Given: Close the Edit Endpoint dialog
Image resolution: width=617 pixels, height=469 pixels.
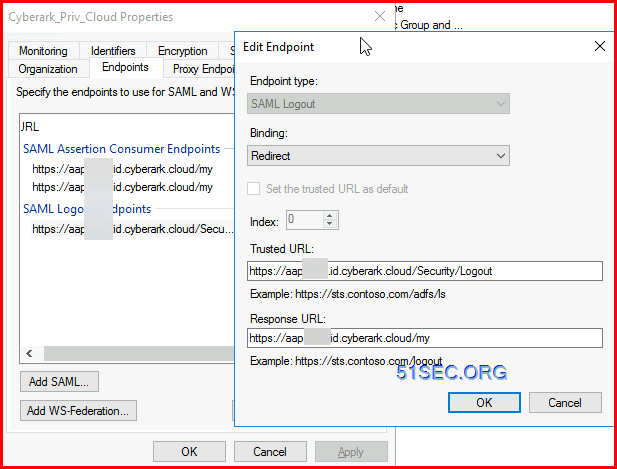Looking at the screenshot, I should click(599, 46).
